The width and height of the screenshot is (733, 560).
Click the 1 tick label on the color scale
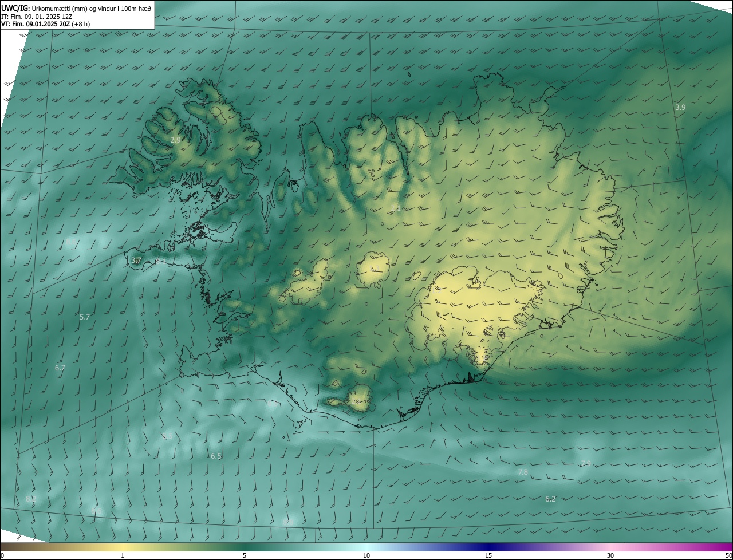[123, 555]
